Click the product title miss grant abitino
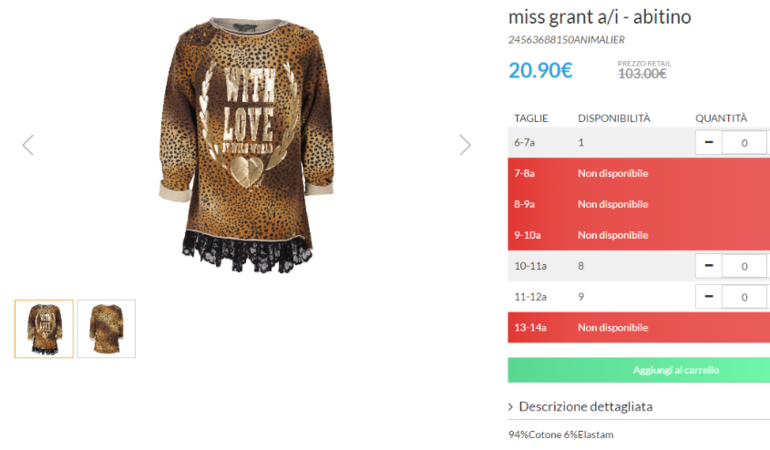 (x=600, y=17)
